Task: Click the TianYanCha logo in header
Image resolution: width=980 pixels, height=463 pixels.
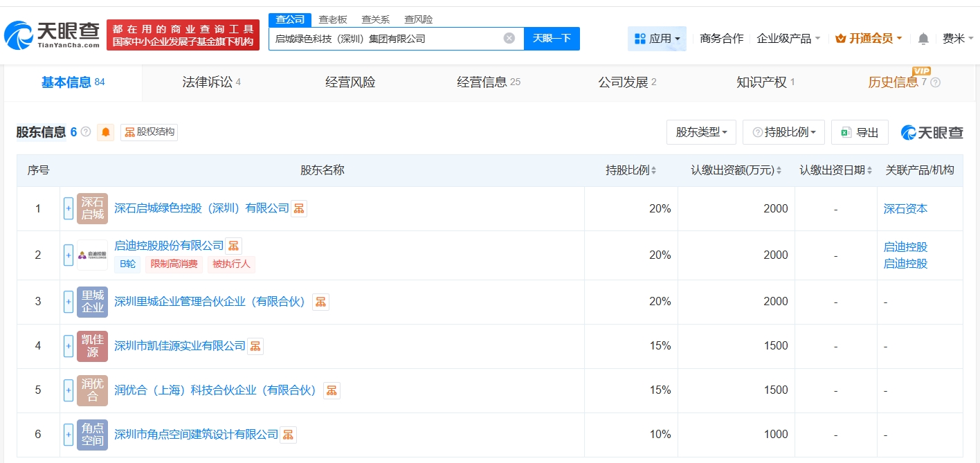Action: (x=53, y=35)
